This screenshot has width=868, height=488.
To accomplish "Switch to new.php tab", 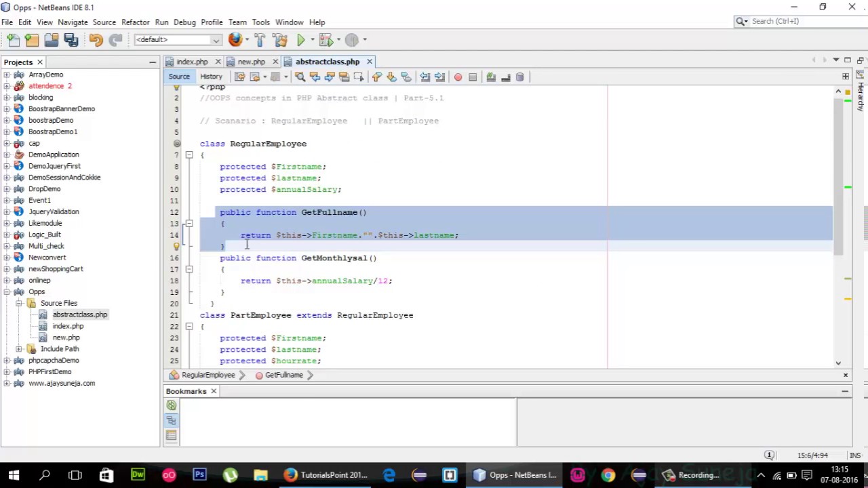I will [x=251, y=62].
